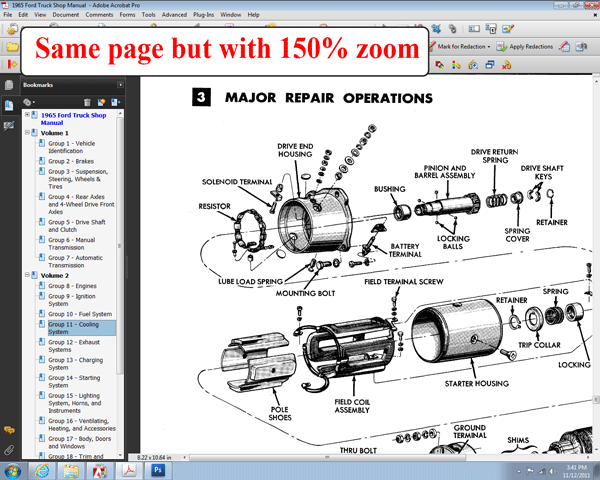The width and height of the screenshot is (600, 480).
Task: Collapse the Volume 2 bookmark tree
Action: click(27, 275)
